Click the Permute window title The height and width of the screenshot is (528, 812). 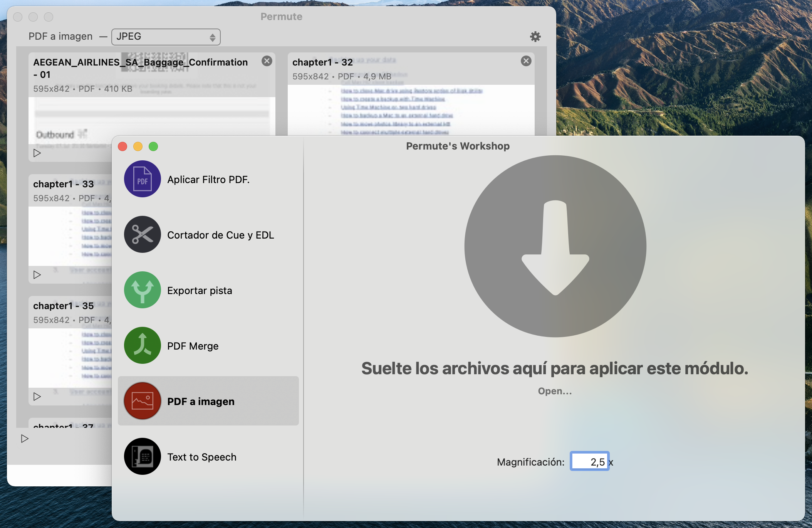tap(281, 17)
